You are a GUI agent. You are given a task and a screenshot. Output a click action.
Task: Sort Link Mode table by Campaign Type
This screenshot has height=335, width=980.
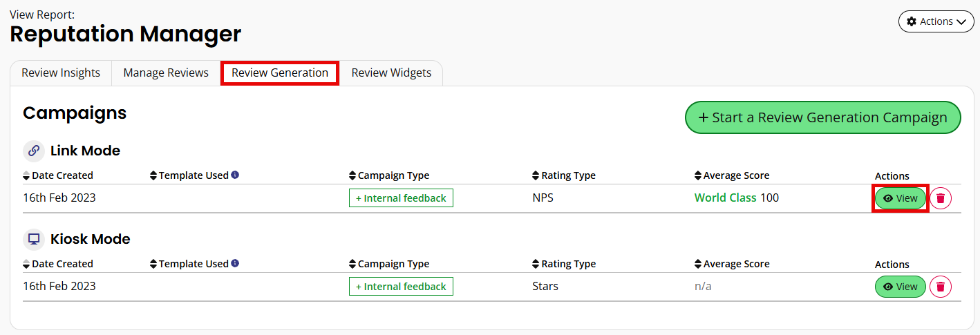coord(389,175)
